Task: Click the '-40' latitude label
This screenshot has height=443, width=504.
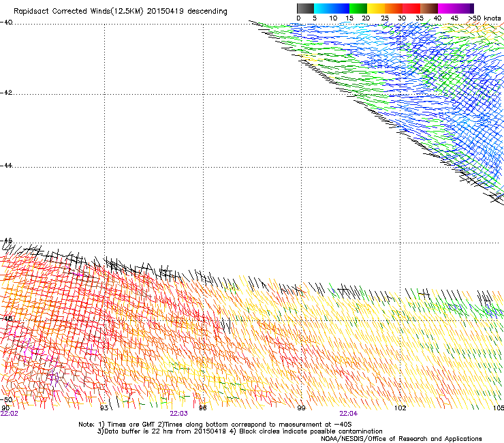Action: pos(6,22)
